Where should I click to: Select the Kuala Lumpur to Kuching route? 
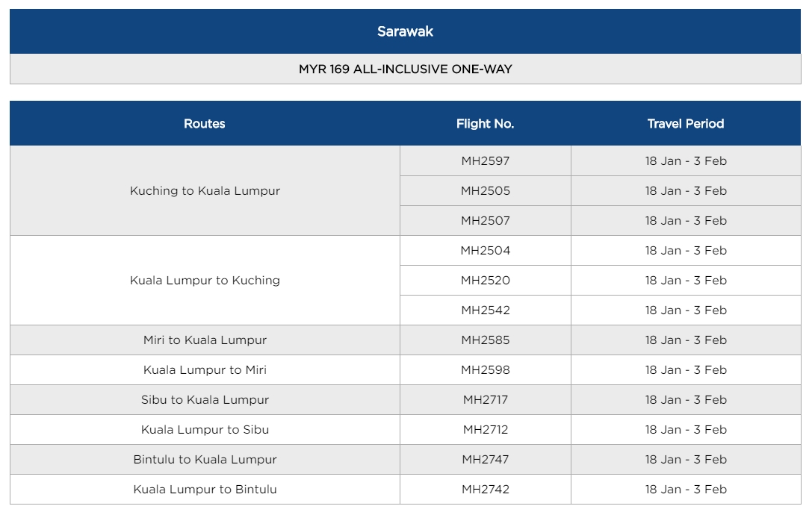(x=205, y=281)
